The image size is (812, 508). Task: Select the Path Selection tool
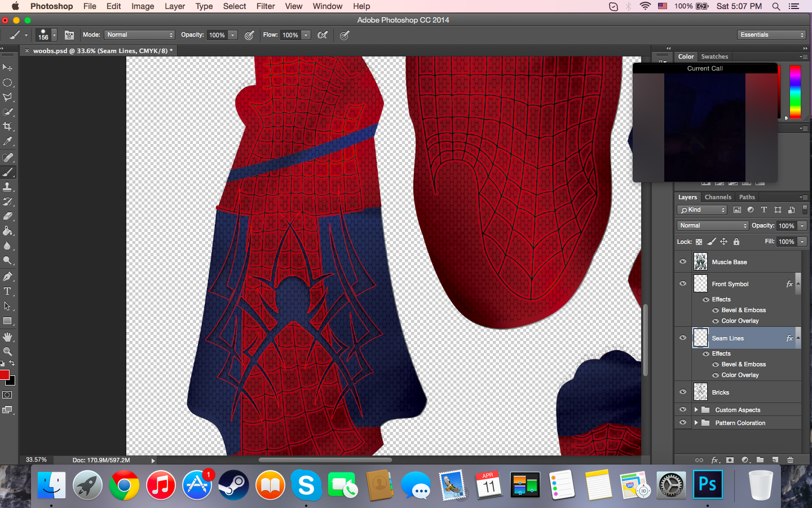[x=7, y=306]
